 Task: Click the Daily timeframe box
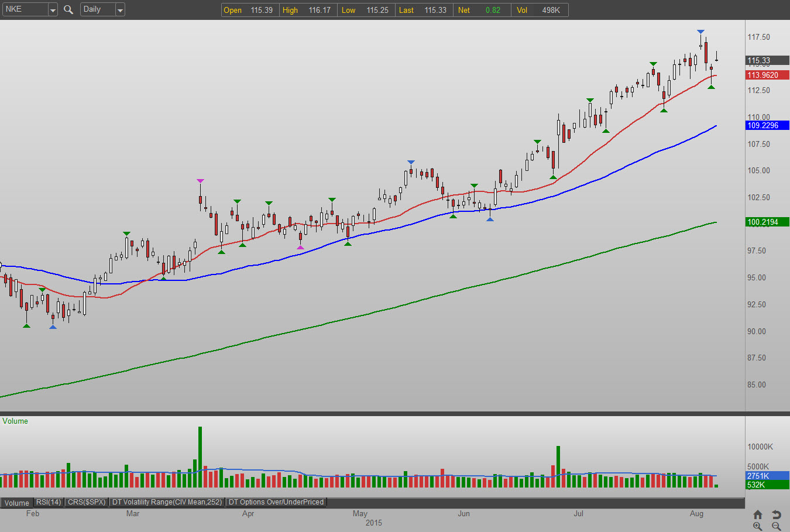[98, 9]
